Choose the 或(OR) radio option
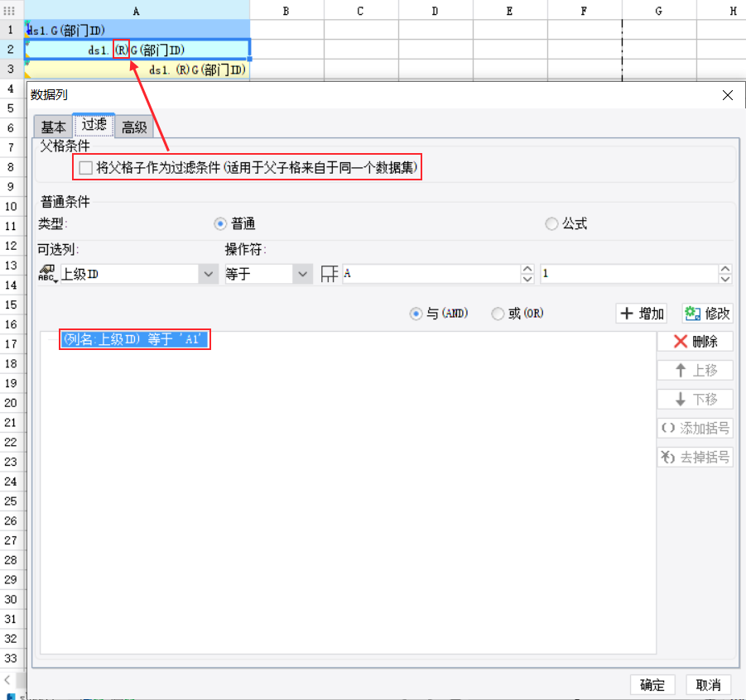Viewport: 746px width, 700px height. pyautogui.click(x=498, y=314)
